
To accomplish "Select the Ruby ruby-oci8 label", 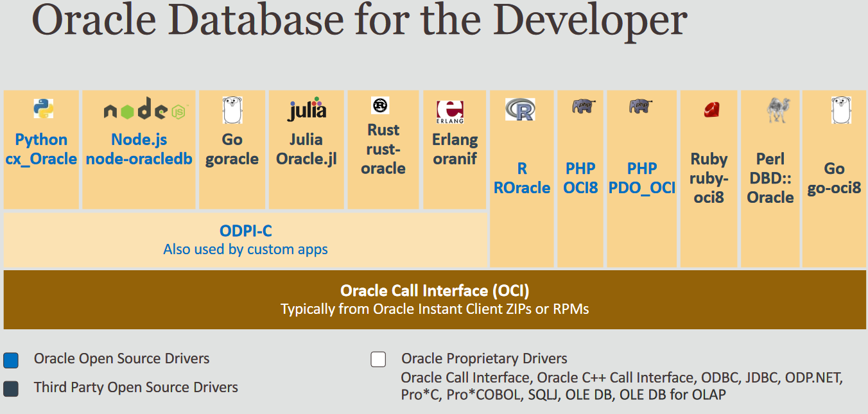I will [x=709, y=178].
